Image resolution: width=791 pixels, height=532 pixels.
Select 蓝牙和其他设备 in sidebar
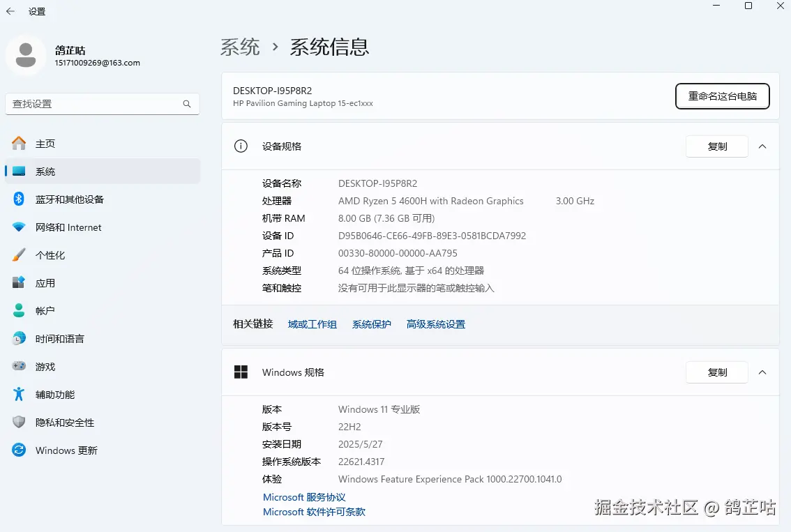(x=103, y=199)
